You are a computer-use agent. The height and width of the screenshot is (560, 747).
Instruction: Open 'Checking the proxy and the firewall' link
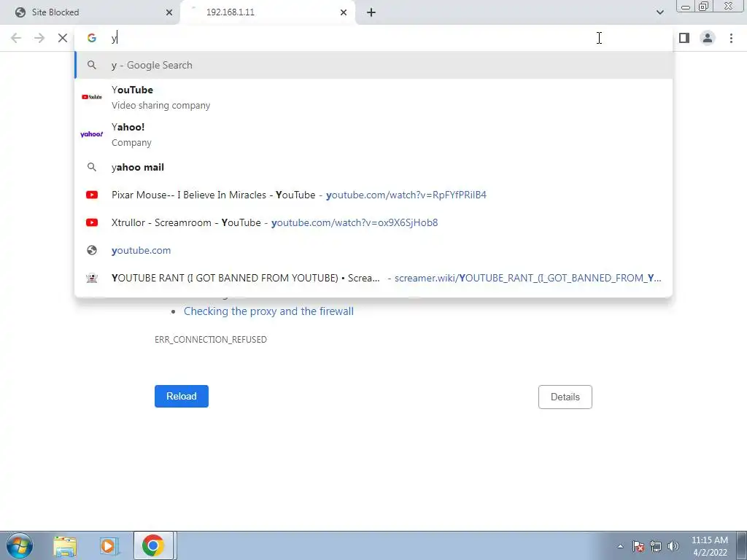[x=268, y=311]
